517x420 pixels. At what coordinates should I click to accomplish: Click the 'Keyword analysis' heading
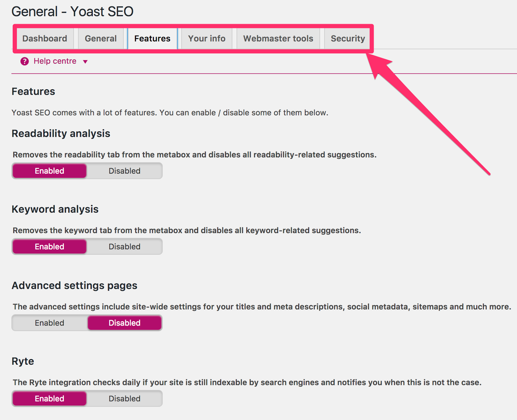55,209
